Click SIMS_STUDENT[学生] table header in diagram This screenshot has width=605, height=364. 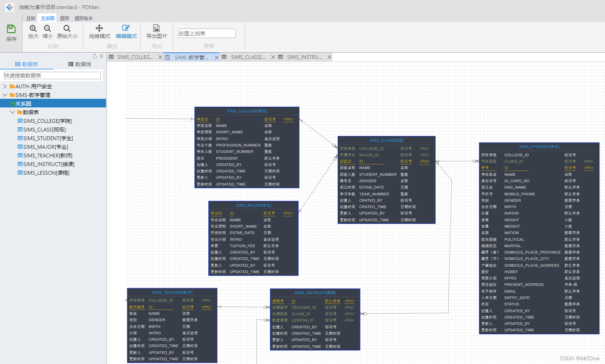pyautogui.click(x=539, y=147)
